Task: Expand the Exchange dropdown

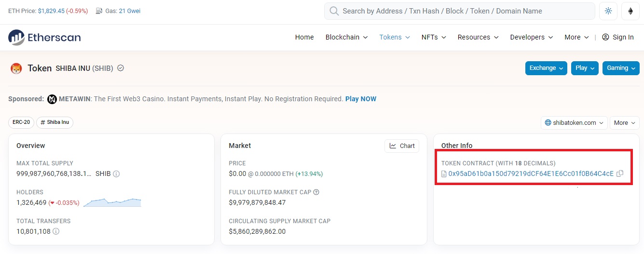Action: click(547, 68)
